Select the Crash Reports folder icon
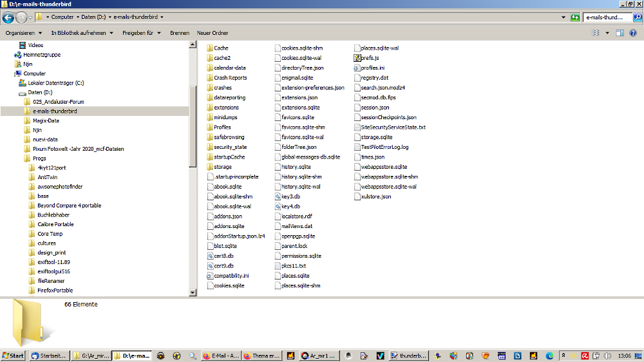644x362 pixels. (211, 78)
